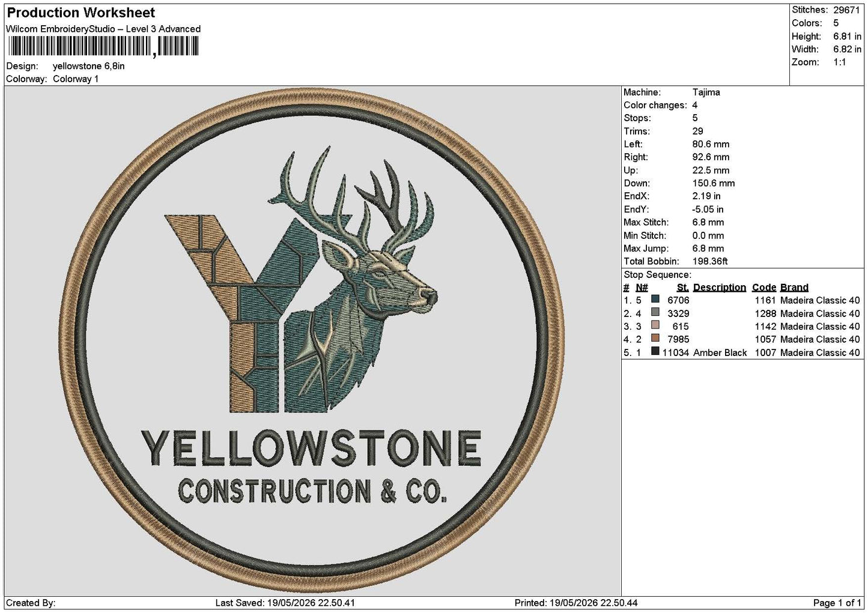Image resolution: width=868 pixels, height=613 pixels.
Task: Click the gray swatch for stop 2
Action: [x=655, y=312]
